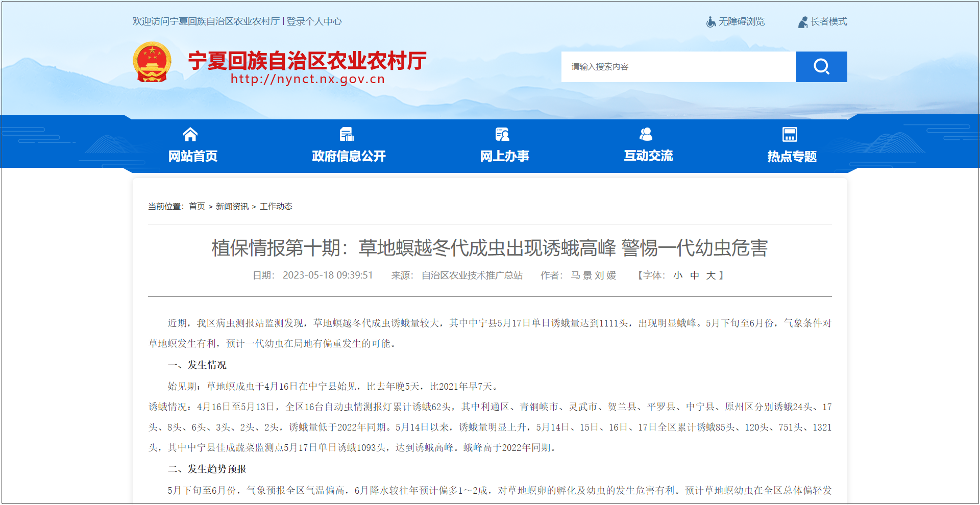Image resolution: width=980 pixels, height=505 pixels.
Task: Click the search input field
Action: pyautogui.click(x=678, y=67)
